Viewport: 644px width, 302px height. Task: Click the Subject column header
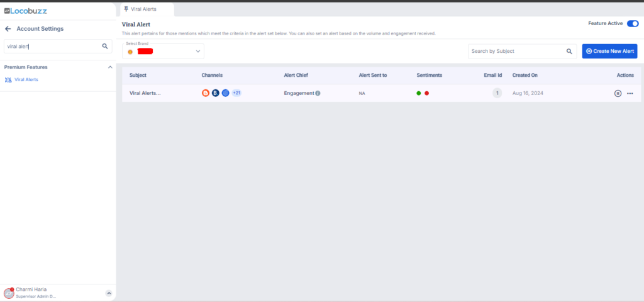coord(138,75)
